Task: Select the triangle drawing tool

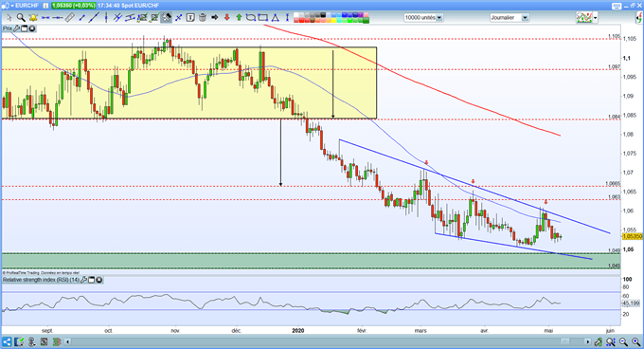Action: [x=275, y=18]
